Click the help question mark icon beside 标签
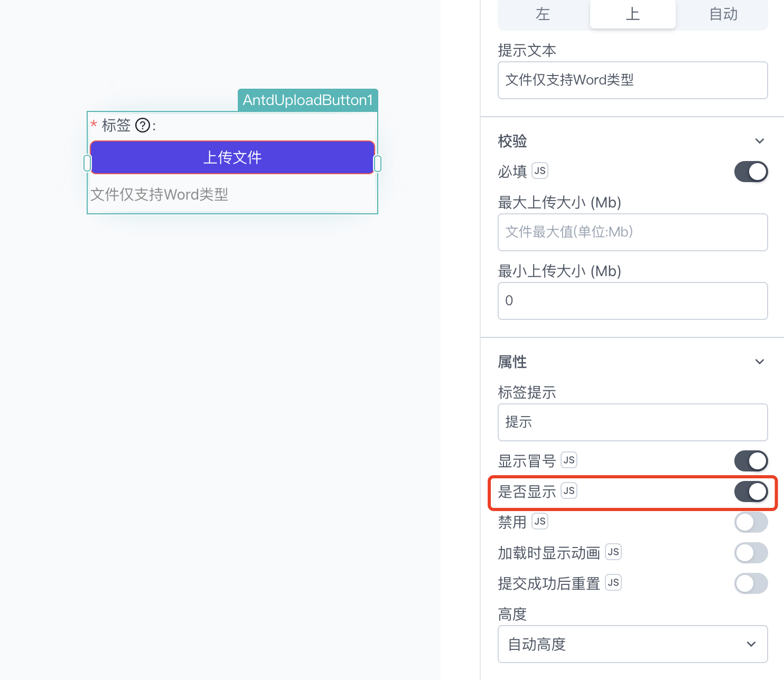Screen dimensions: 784x680 [x=143, y=125]
